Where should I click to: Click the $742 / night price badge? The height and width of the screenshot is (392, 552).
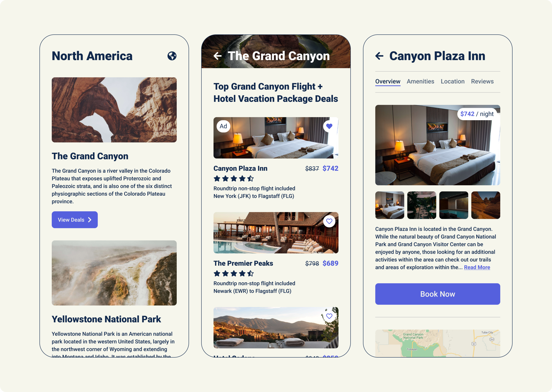pyautogui.click(x=477, y=114)
